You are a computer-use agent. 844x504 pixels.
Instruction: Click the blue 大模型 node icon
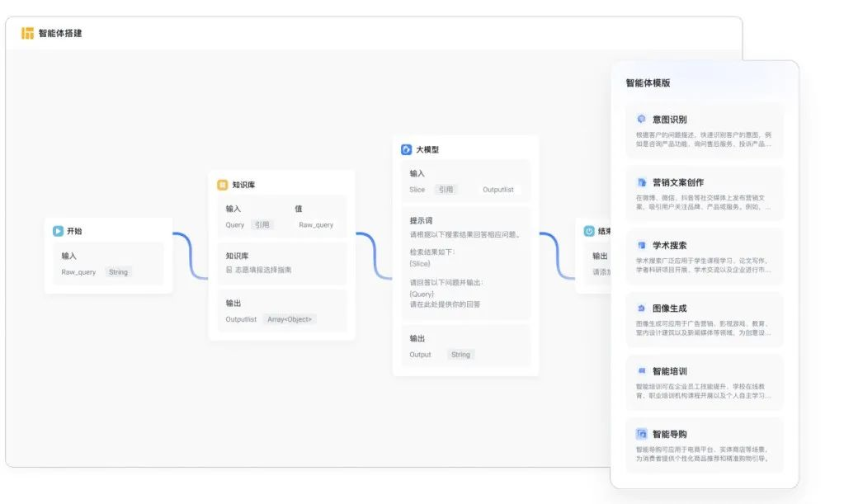(407, 149)
